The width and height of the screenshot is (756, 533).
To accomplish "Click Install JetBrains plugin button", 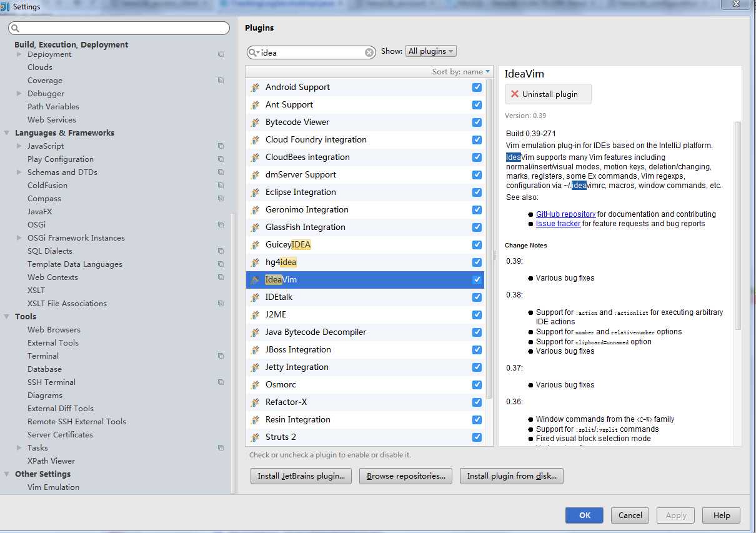I will (301, 476).
